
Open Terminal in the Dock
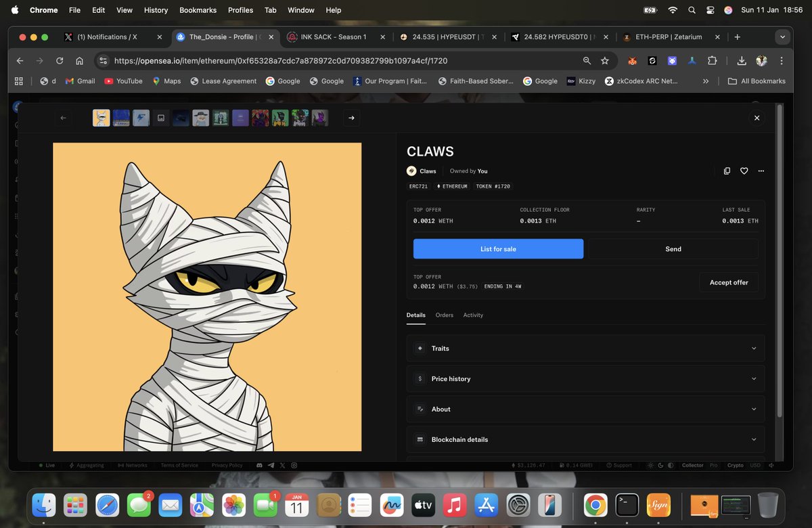click(x=627, y=505)
